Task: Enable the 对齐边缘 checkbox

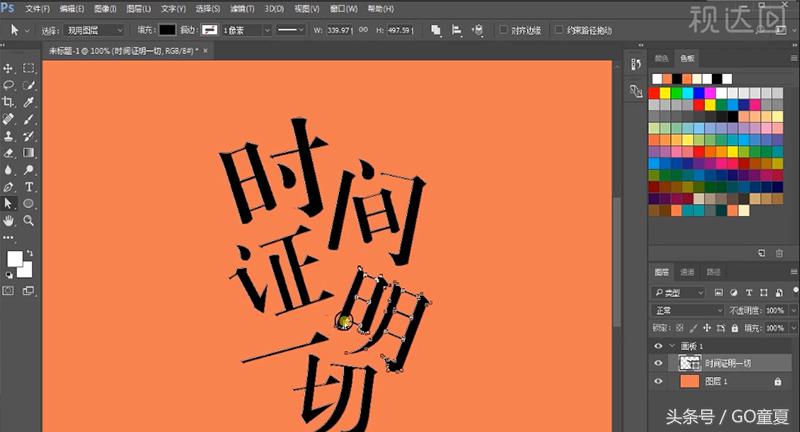Action: click(504, 30)
